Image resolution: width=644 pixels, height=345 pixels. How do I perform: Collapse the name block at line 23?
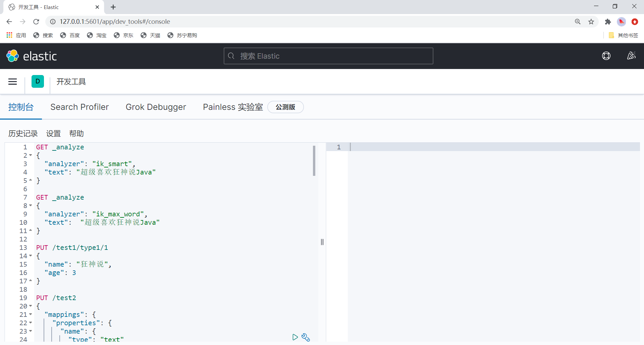coord(31,331)
